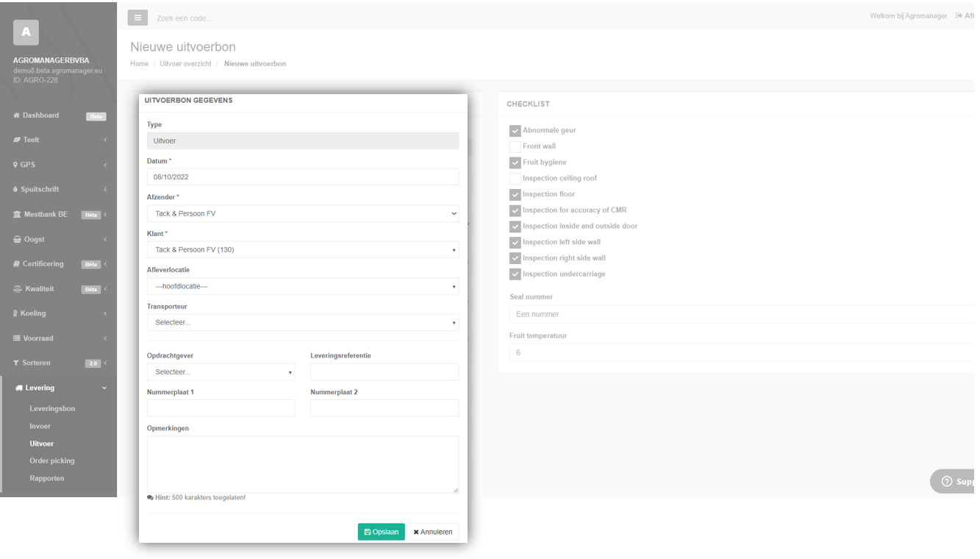Image resolution: width=980 pixels, height=559 pixels.
Task: Expand the Teelt menu chevron
Action: (x=104, y=140)
